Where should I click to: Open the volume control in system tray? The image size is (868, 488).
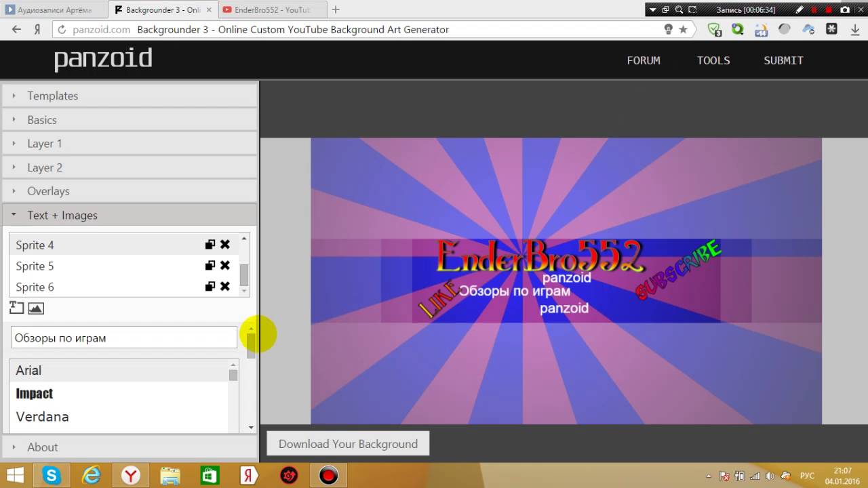(x=770, y=476)
